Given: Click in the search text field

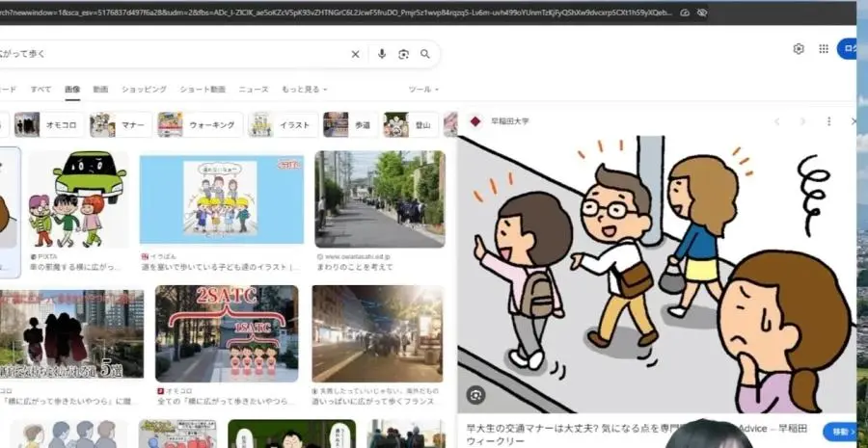Looking at the screenshot, I should [174, 54].
